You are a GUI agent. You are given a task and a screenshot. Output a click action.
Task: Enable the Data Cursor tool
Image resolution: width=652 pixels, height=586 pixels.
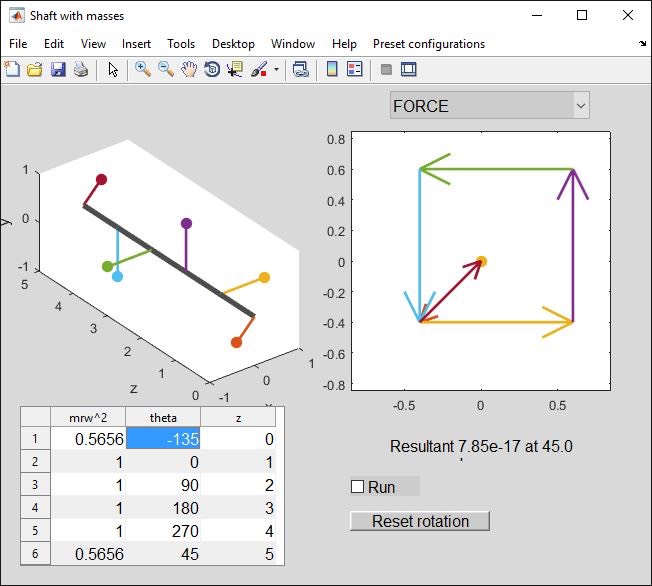235,69
